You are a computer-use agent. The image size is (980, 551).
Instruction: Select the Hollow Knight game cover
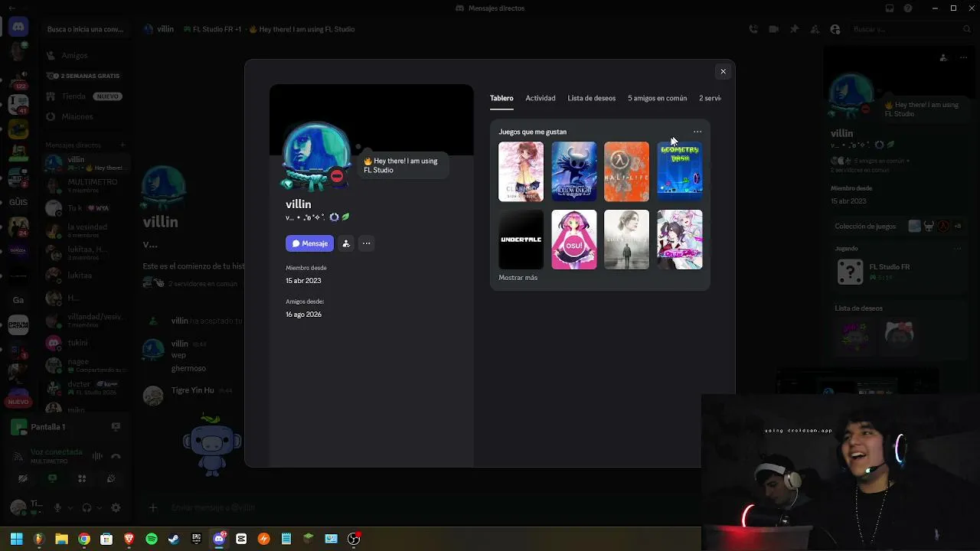573,171
